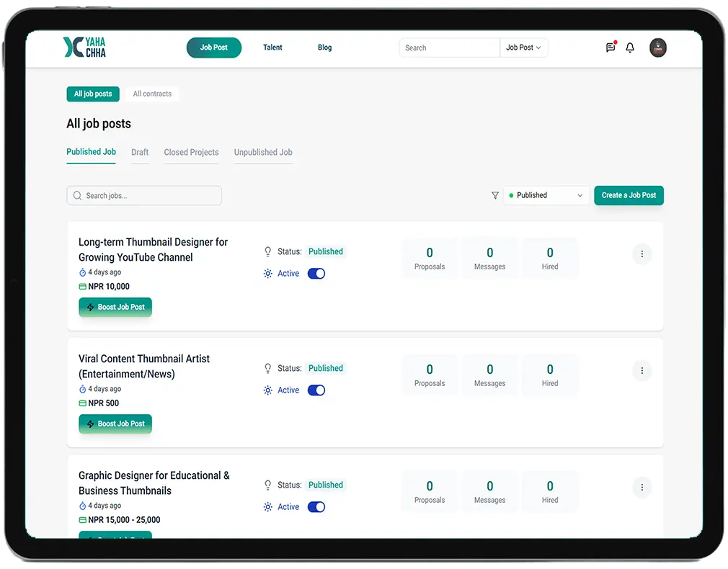Open the notifications bell
This screenshot has height=569, width=728.
[x=630, y=48]
